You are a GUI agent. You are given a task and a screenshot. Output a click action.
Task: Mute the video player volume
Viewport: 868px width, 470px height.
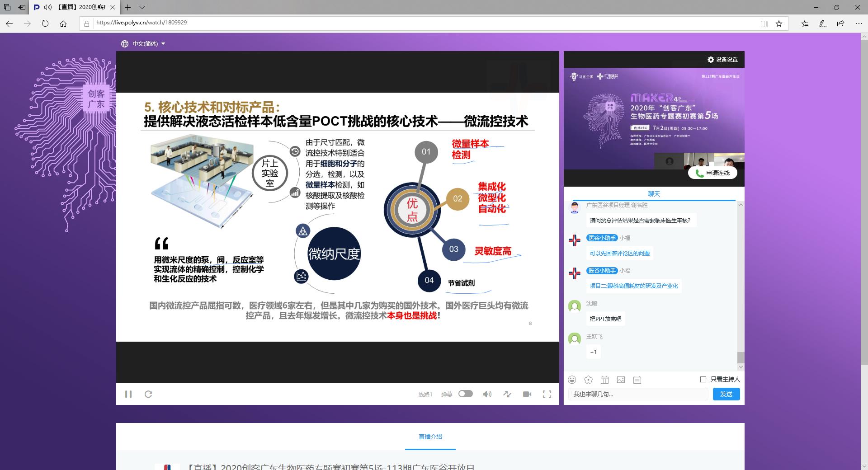(x=487, y=394)
